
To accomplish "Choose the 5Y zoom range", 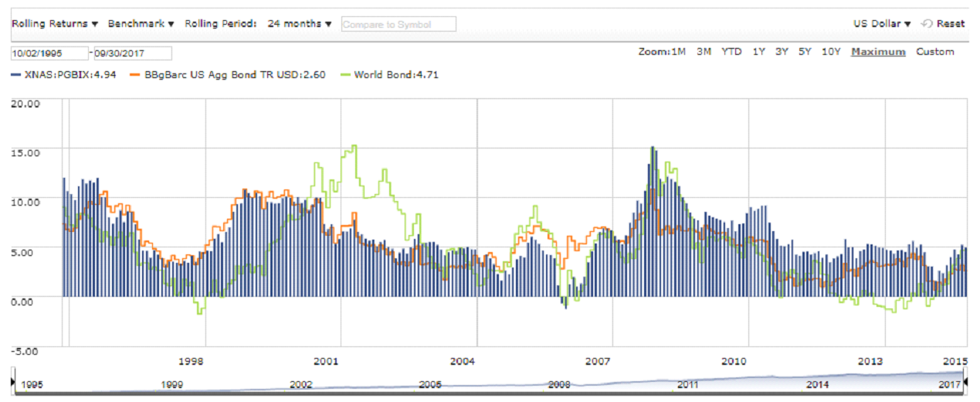I will tap(805, 52).
